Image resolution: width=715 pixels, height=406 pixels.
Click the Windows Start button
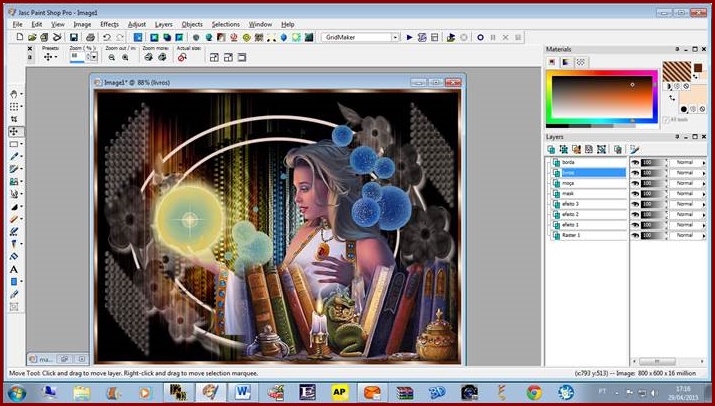tap(17, 392)
